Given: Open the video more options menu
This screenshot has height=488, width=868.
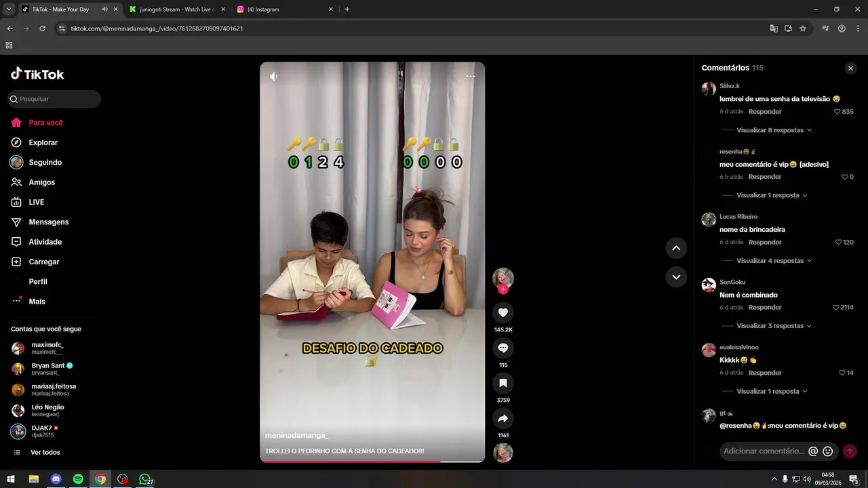Looking at the screenshot, I should click(471, 77).
